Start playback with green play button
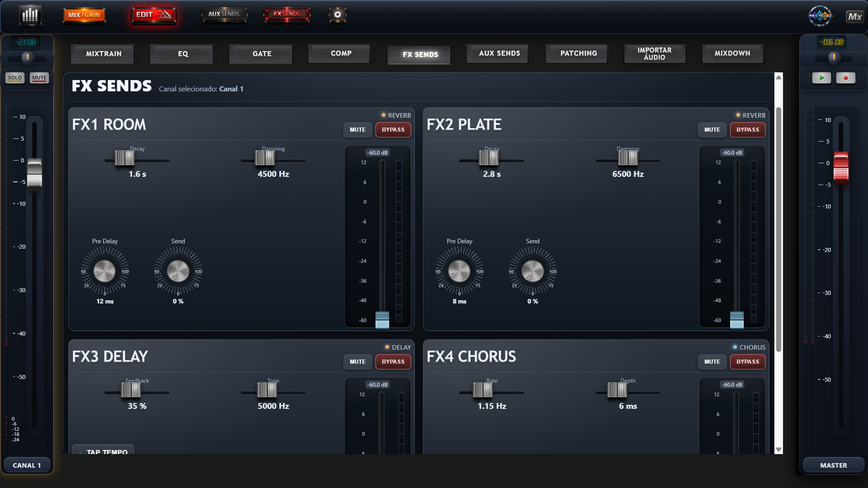Screen dimensions: 868x488 821,78
